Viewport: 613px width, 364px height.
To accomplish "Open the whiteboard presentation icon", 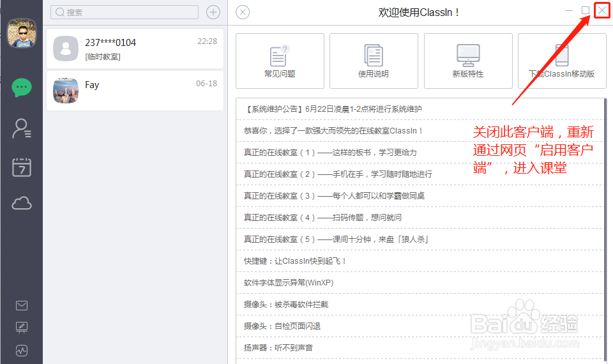I will coord(22,327).
